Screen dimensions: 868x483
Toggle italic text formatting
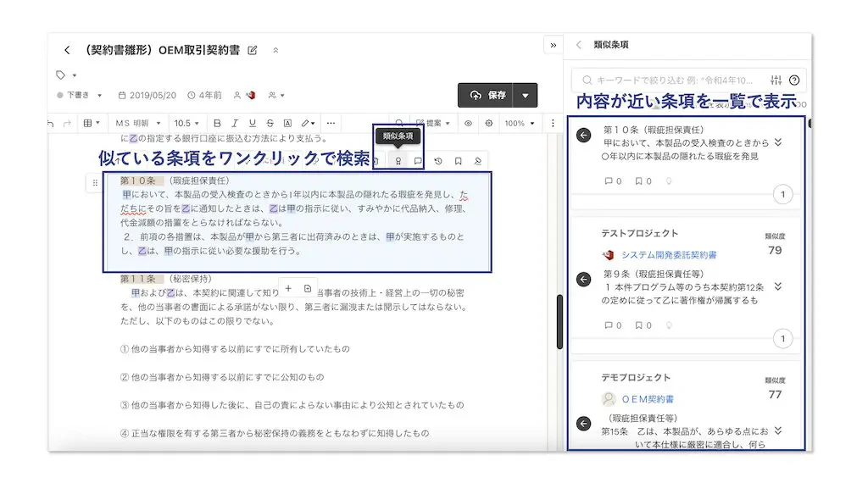point(235,124)
